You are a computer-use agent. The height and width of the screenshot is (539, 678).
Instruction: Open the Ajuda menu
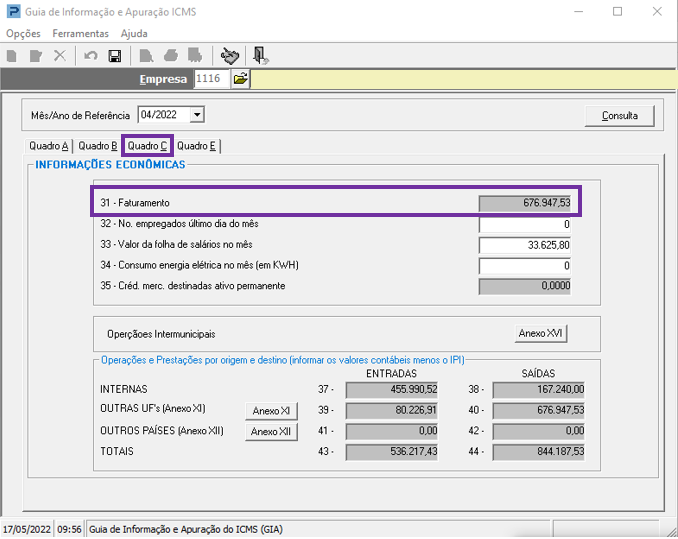coord(134,33)
